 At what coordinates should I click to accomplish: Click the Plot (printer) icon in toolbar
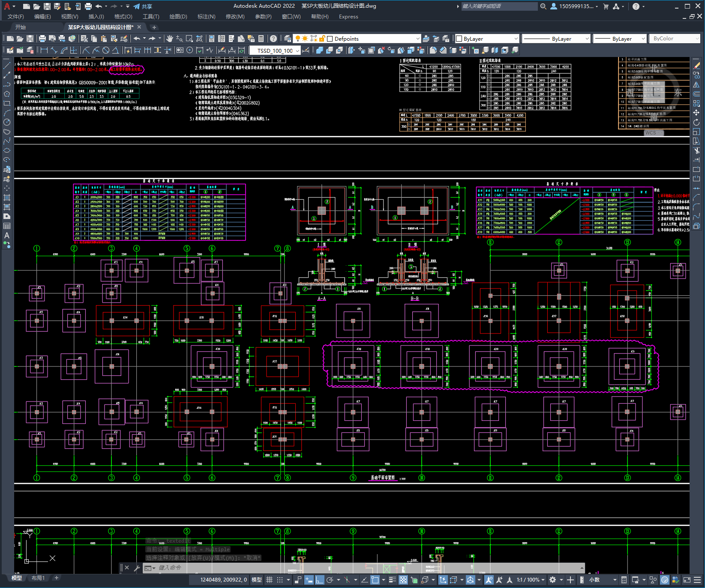click(x=42, y=39)
